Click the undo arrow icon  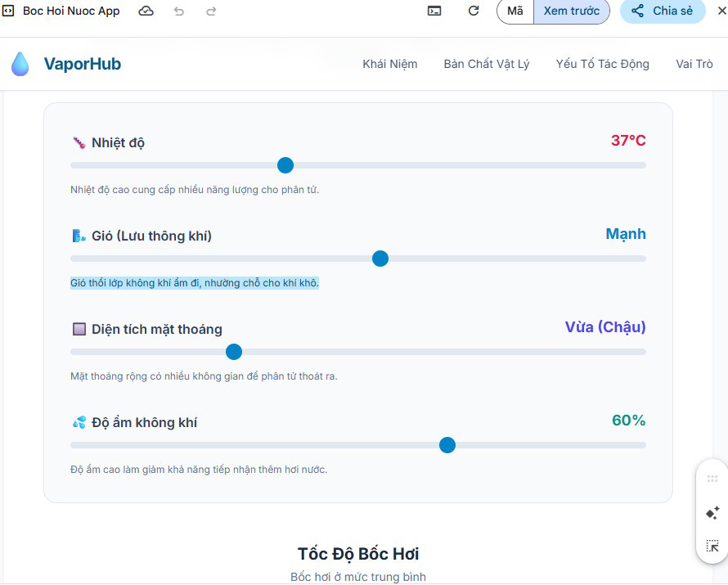click(x=179, y=11)
